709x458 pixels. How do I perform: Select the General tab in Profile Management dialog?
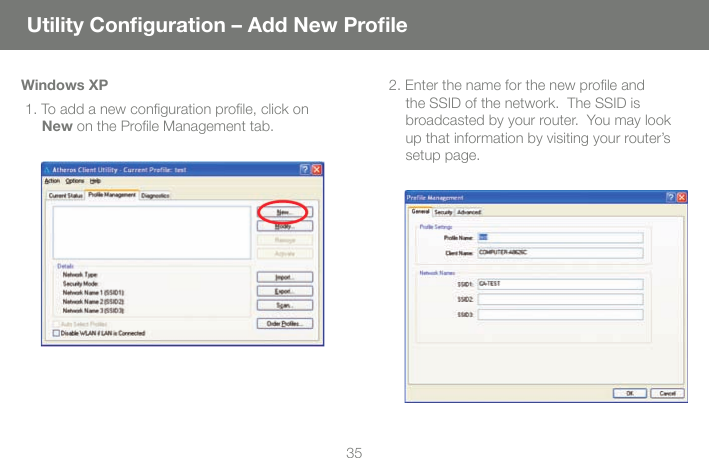(420, 212)
